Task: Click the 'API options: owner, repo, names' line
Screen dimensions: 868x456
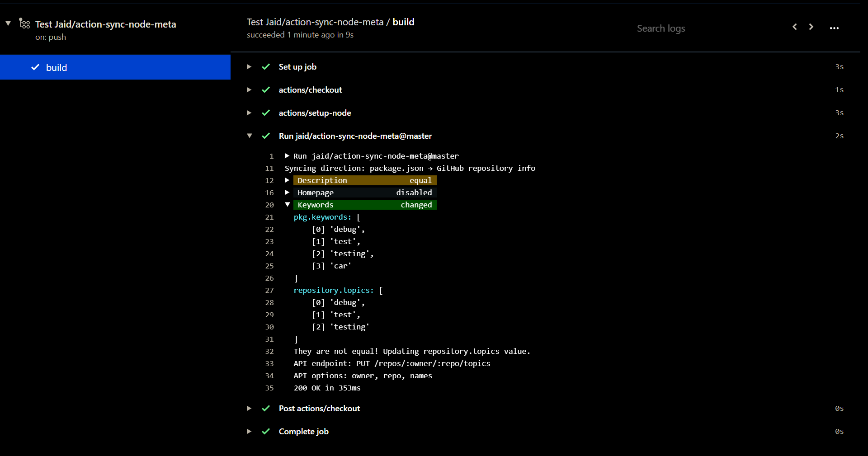Action: point(363,376)
